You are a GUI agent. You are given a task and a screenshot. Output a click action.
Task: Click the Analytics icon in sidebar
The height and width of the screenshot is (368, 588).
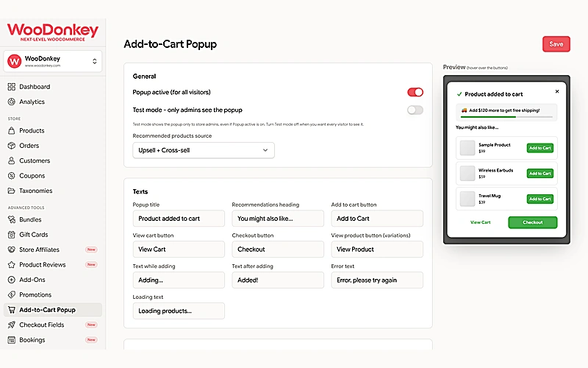point(12,102)
